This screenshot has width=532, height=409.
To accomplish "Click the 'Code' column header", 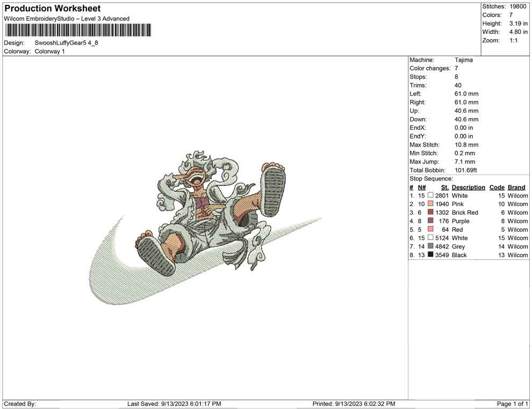I will [497, 187].
